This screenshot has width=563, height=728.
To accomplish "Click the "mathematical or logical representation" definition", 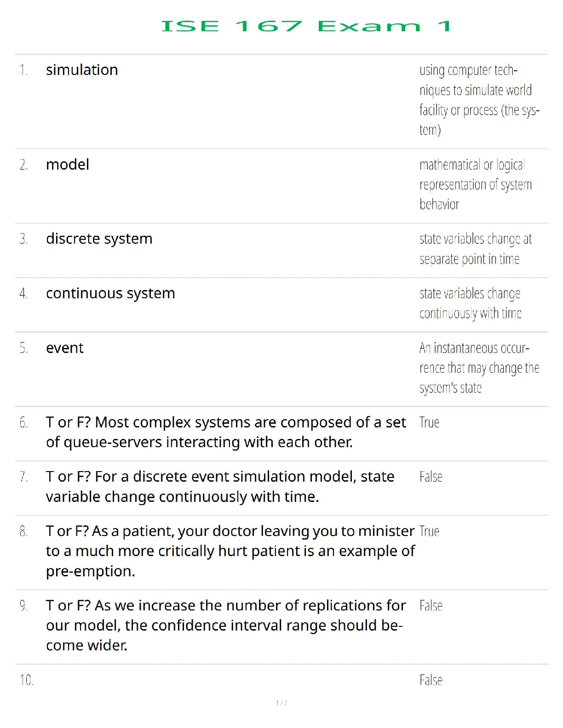I will [475, 184].
